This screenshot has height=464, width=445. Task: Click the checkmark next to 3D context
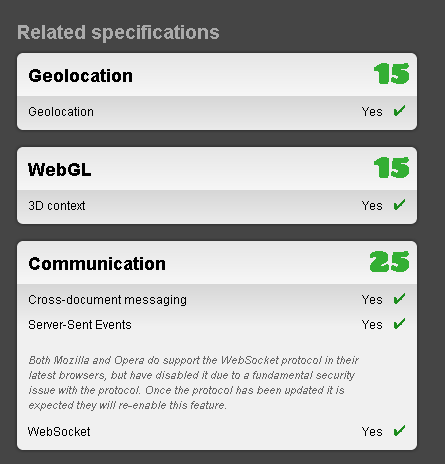[x=399, y=205]
